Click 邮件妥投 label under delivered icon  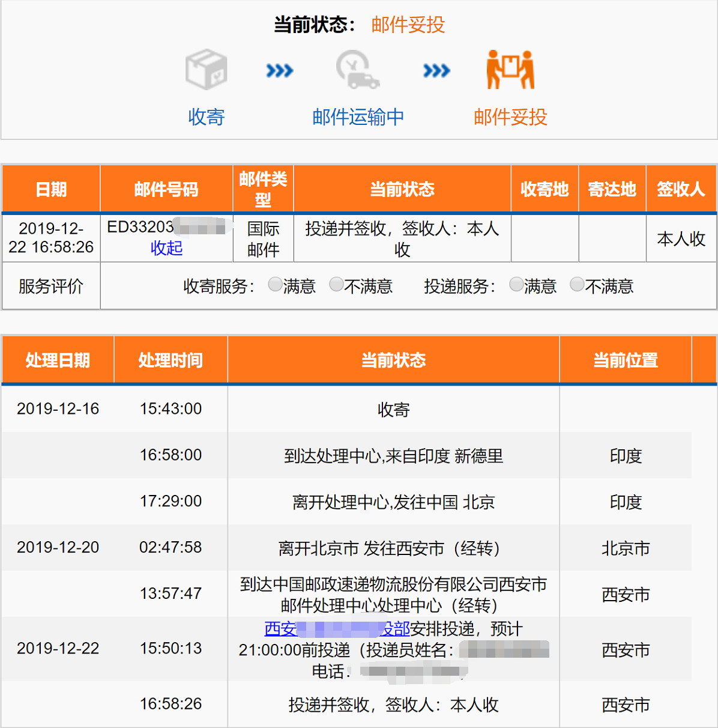[x=510, y=117]
